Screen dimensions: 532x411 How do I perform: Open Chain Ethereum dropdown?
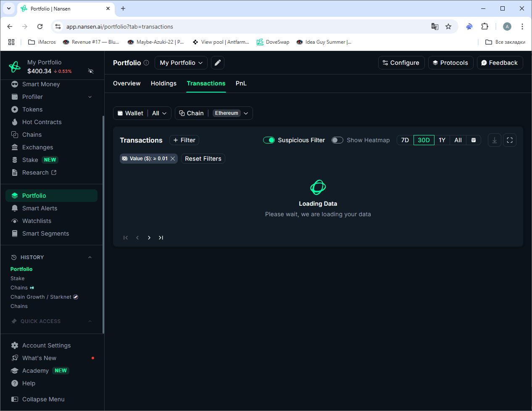(214, 113)
